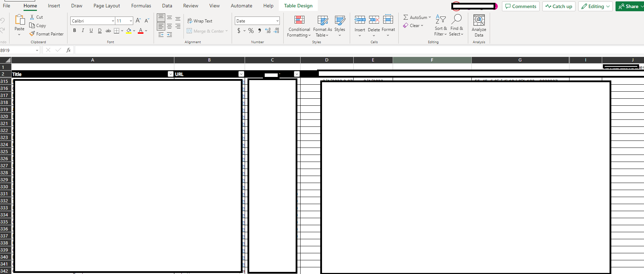Screen dimensions: 644x274
Task: Open cell Styles gallery
Action: (340, 26)
